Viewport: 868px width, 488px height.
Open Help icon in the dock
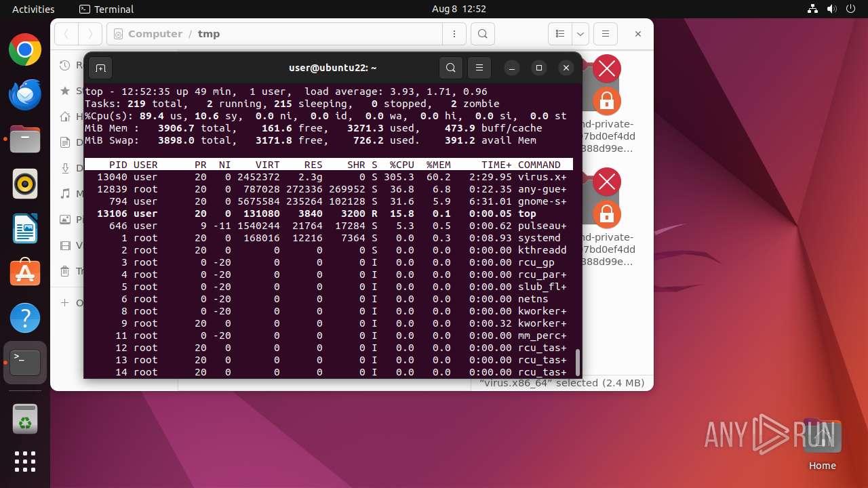25,318
